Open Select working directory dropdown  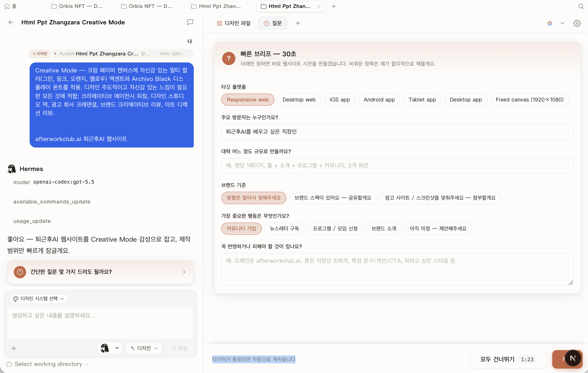(48, 364)
